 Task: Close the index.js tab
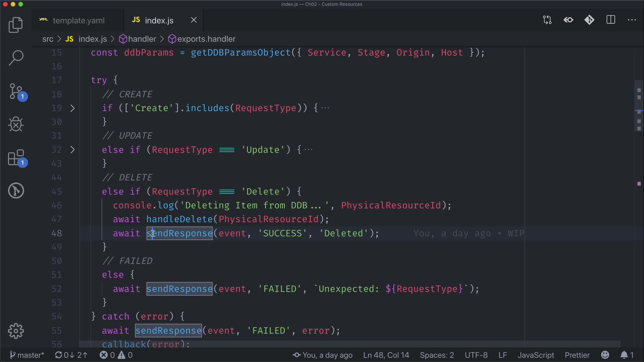pos(194,20)
